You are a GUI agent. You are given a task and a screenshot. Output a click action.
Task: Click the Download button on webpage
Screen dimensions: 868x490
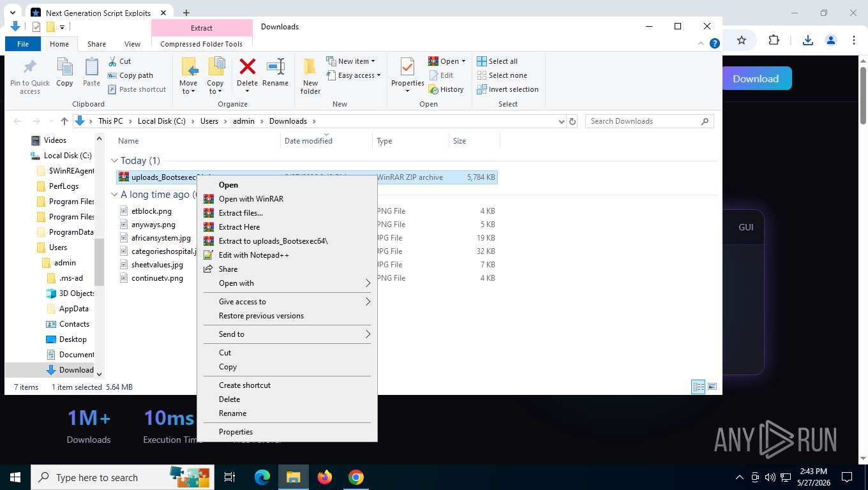[x=757, y=78]
